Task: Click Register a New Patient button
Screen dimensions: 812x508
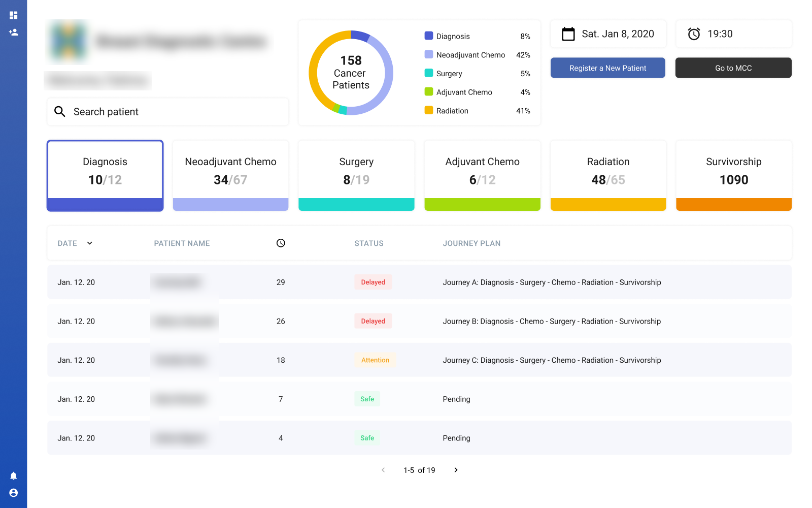Action: [x=608, y=68]
